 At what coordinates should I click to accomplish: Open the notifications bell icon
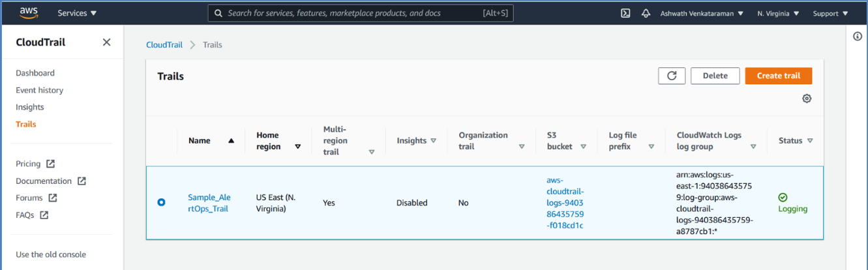coord(646,13)
